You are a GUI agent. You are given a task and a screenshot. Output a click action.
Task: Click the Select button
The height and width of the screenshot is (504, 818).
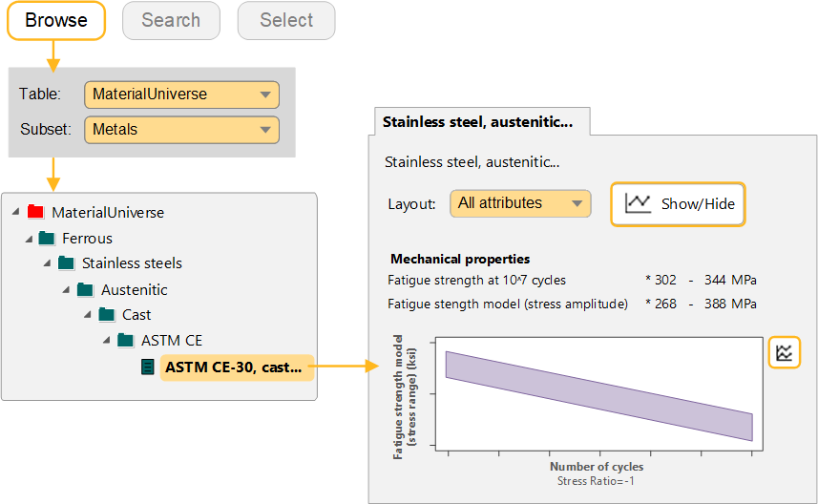pyautogui.click(x=286, y=20)
